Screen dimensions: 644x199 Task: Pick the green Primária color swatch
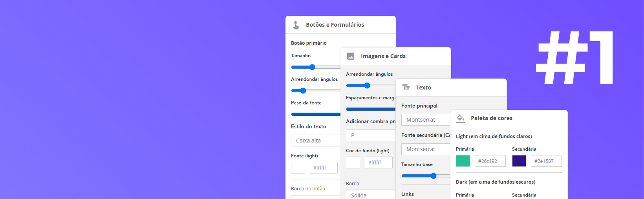[463, 161]
